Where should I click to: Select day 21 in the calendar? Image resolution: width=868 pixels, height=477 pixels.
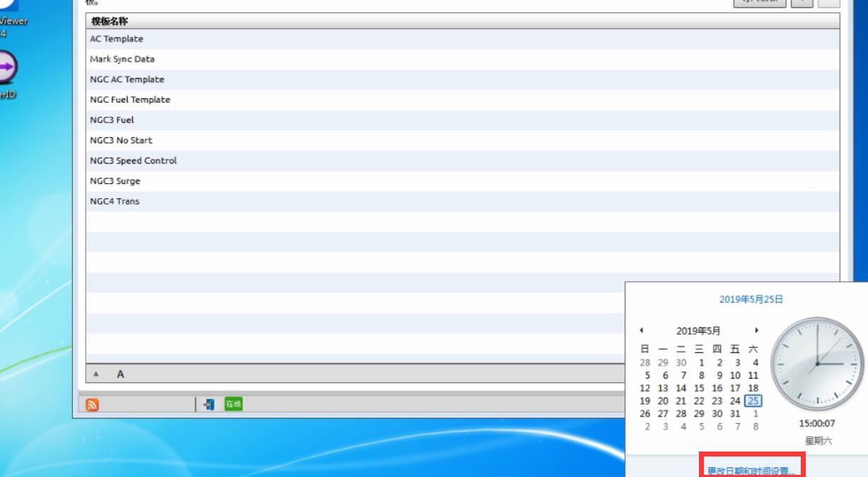pyautogui.click(x=681, y=401)
